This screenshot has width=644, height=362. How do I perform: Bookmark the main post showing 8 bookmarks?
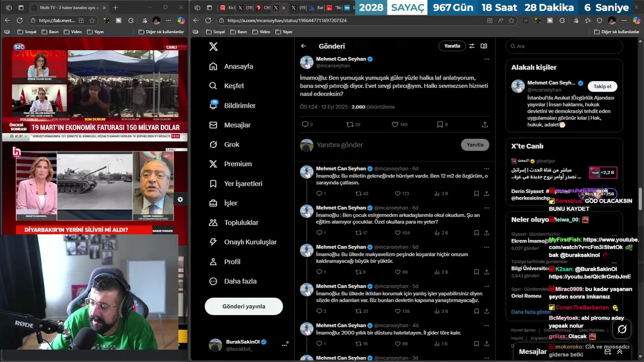(x=442, y=124)
